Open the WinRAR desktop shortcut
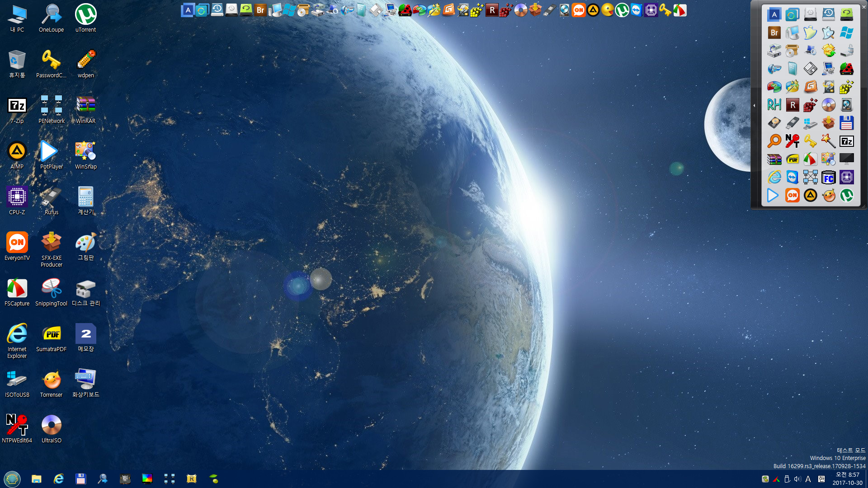This screenshot has width=868, height=488. 85,110
